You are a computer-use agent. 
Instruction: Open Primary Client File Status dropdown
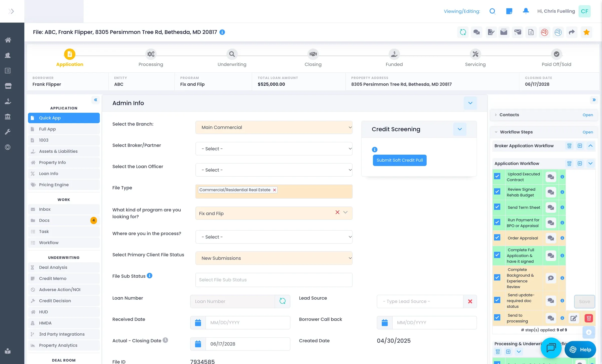(x=274, y=258)
